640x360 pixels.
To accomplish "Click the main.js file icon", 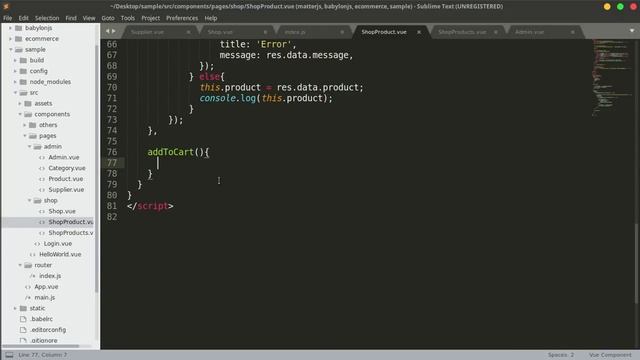I will tap(28, 298).
